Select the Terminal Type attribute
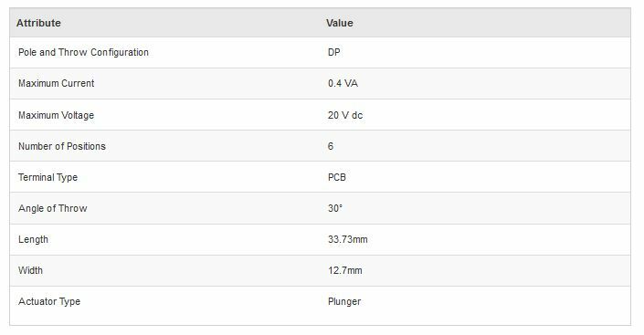 pos(48,177)
